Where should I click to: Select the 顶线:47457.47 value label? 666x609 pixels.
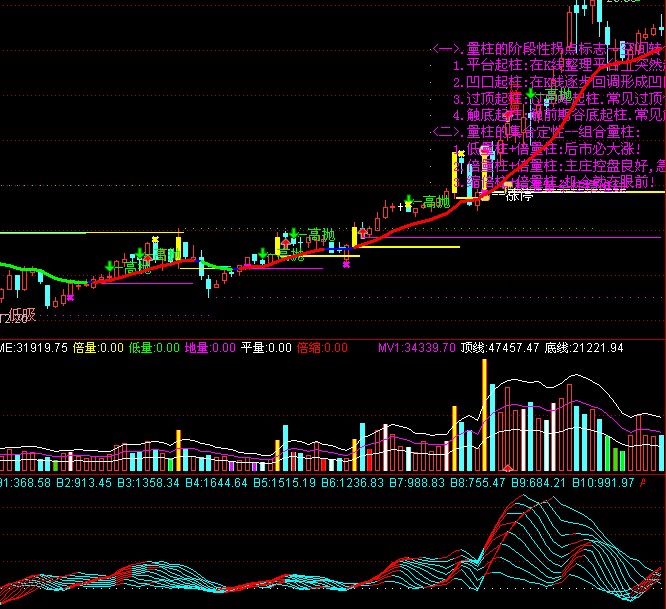(500, 348)
